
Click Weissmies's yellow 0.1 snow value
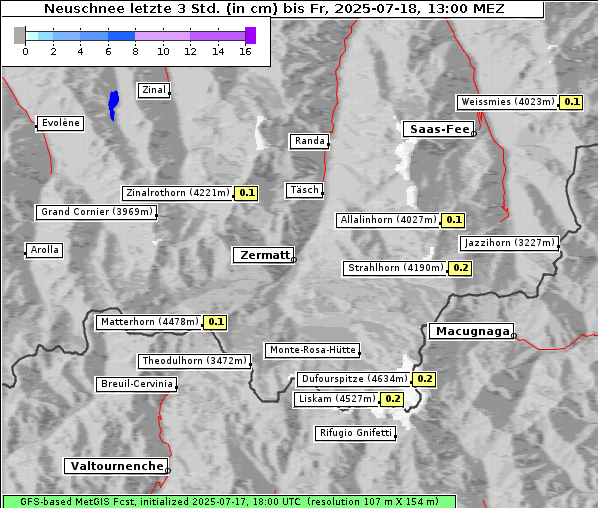[571, 103]
